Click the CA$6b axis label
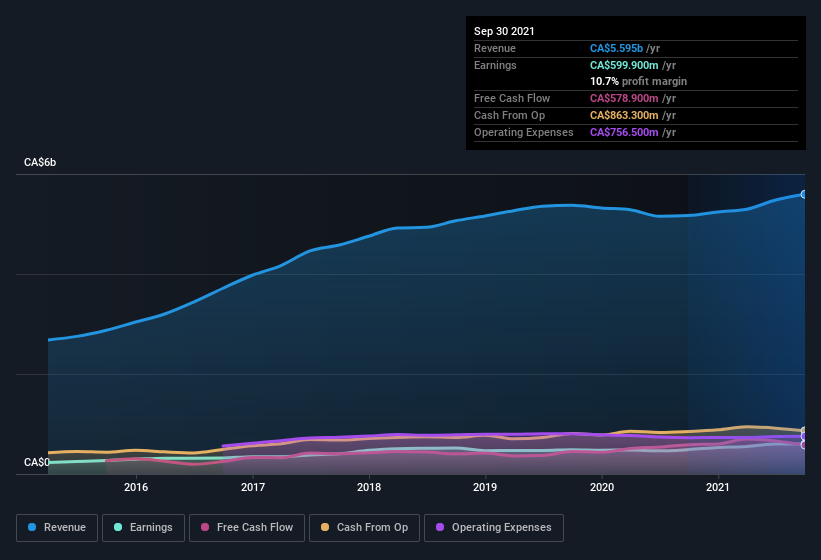 click(40, 162)
